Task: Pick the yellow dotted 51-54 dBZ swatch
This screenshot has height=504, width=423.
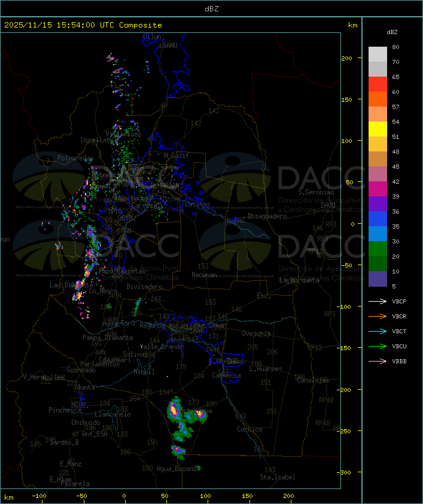Action: 378,129
